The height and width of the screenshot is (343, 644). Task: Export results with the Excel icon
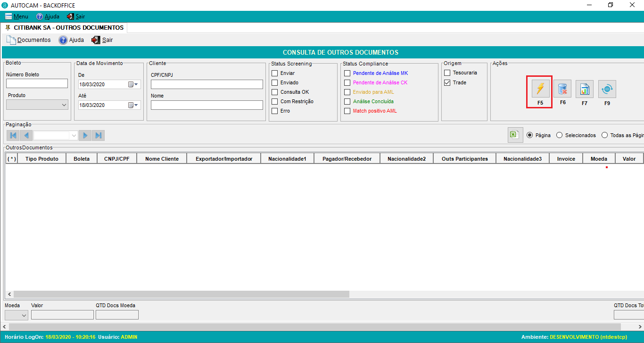tap(515, 135)
